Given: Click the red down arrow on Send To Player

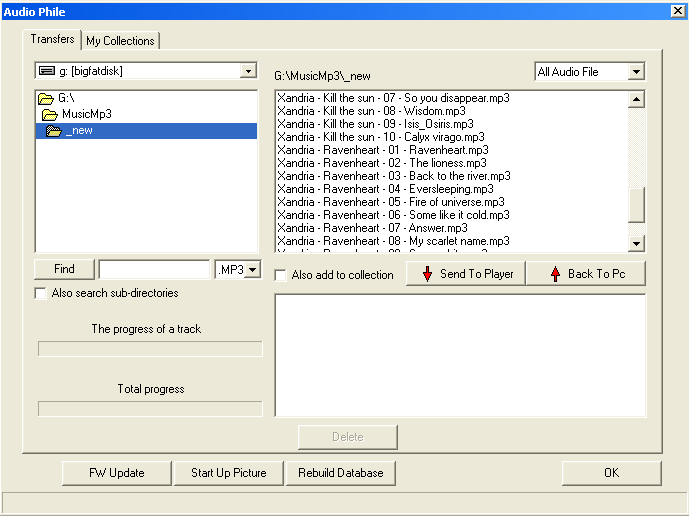Looking at the screenshot, I should (x=427, y=274).
